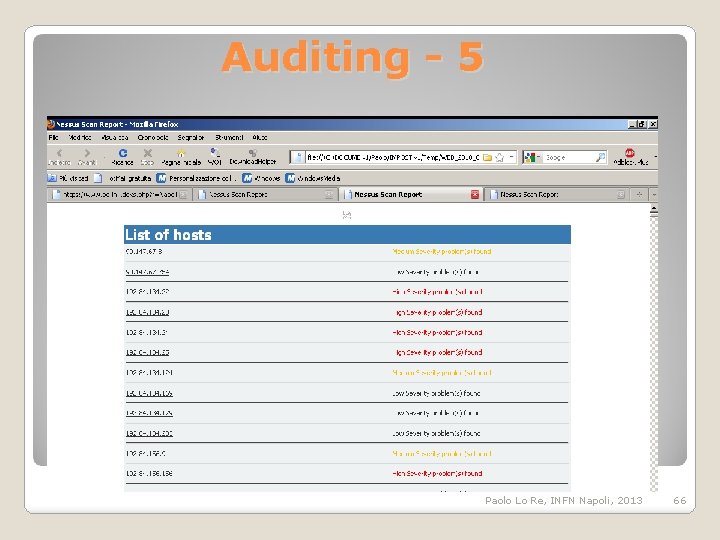Screen dimensions: 720x540
Task: Open the Hotmail gratuita bookmark
Action: click(x=123, y=178)
